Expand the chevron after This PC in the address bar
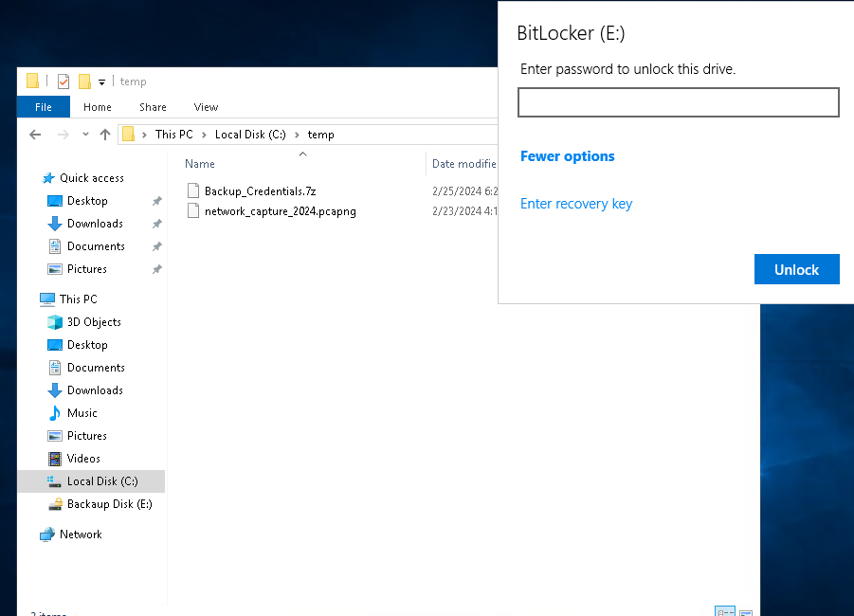Viewport: 854px width, 616px height. point(204,135)
